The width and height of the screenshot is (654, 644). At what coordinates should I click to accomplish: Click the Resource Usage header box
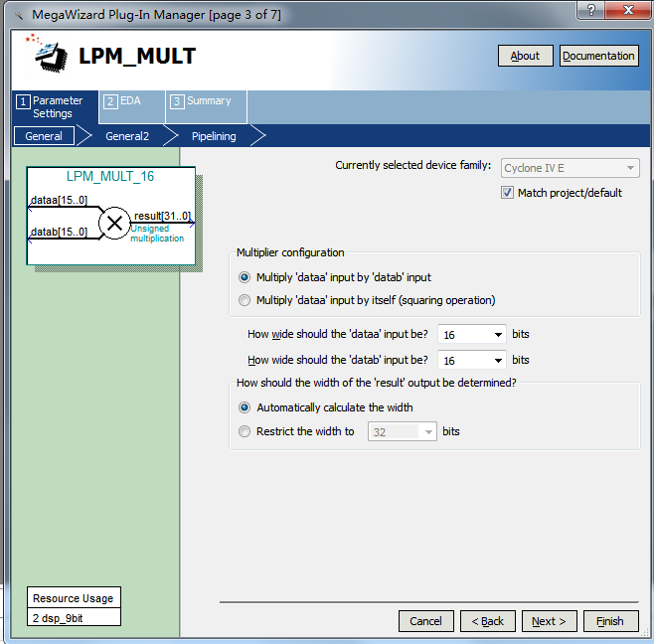click(x=74, y=598)
